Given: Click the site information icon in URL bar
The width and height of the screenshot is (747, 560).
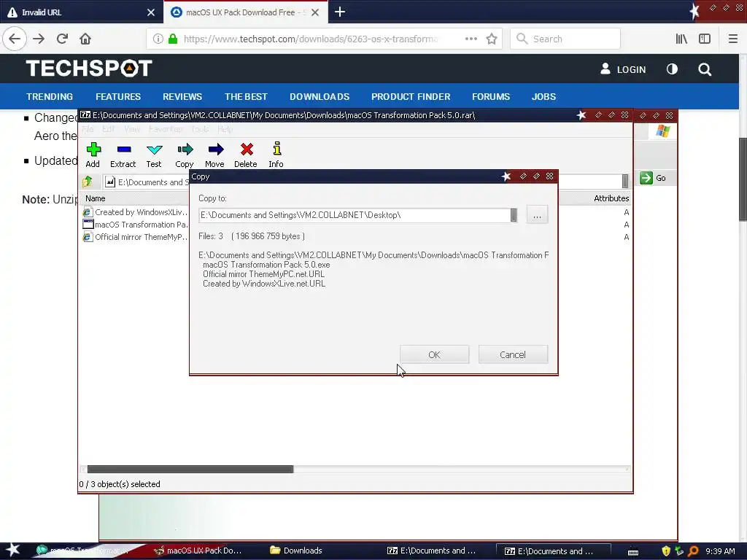Looking at the screenshot, I should tap(158, 39).
